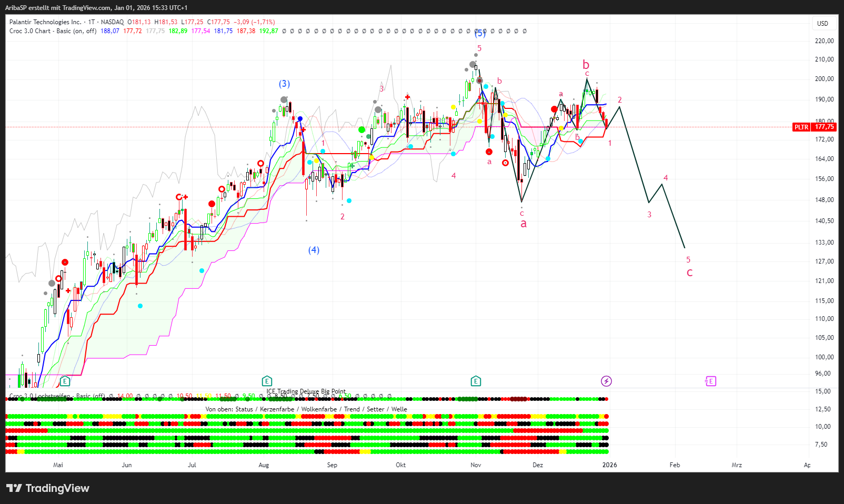Click the purple lightning bolt event icon
Screen dimensions: 844x504
[606, 381]
